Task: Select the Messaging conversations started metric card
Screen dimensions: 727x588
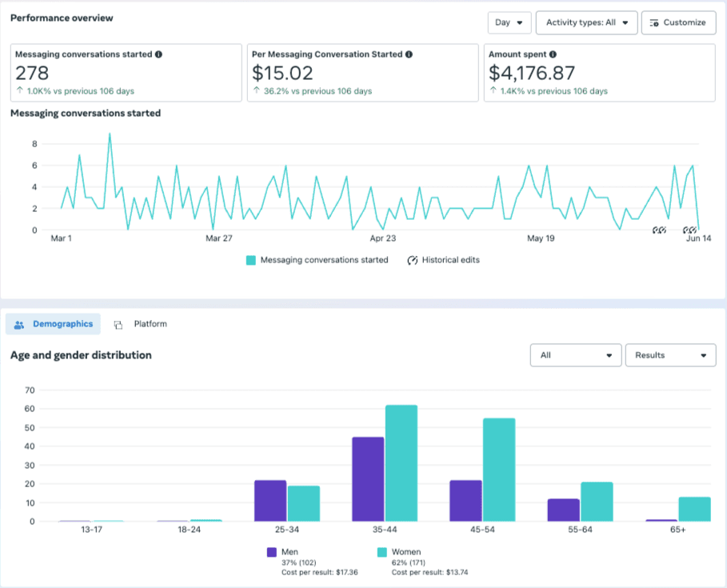Action: click(x=126, y=73)
